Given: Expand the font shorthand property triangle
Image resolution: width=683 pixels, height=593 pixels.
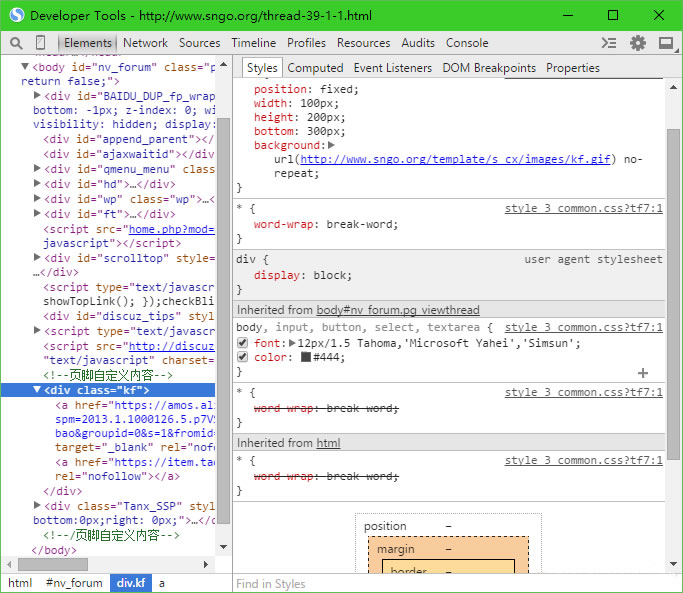Looking at the screenshot, I should pos(292,343).
